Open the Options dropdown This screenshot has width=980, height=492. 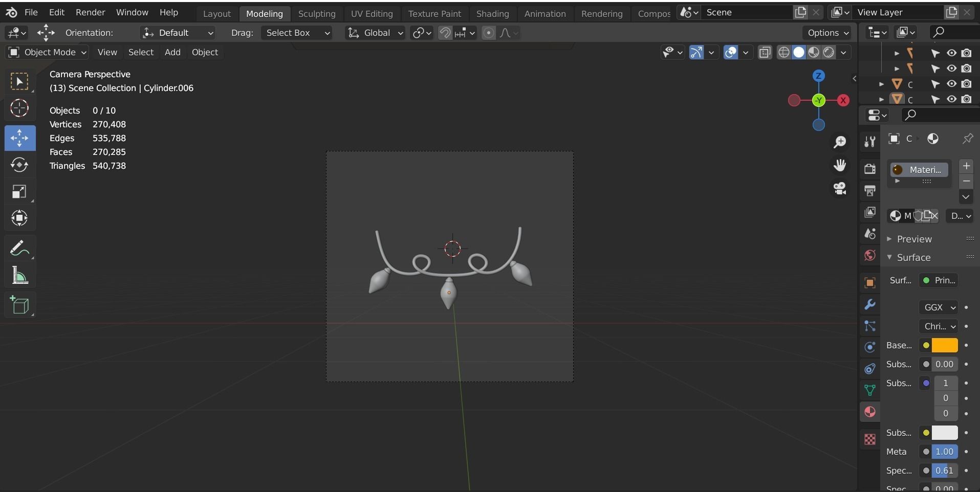click(826, 33)
